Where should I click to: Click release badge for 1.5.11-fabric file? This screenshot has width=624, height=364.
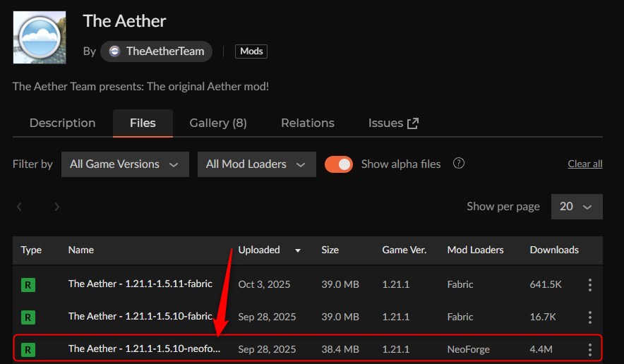pyautogui.click(x=28, y=285)
